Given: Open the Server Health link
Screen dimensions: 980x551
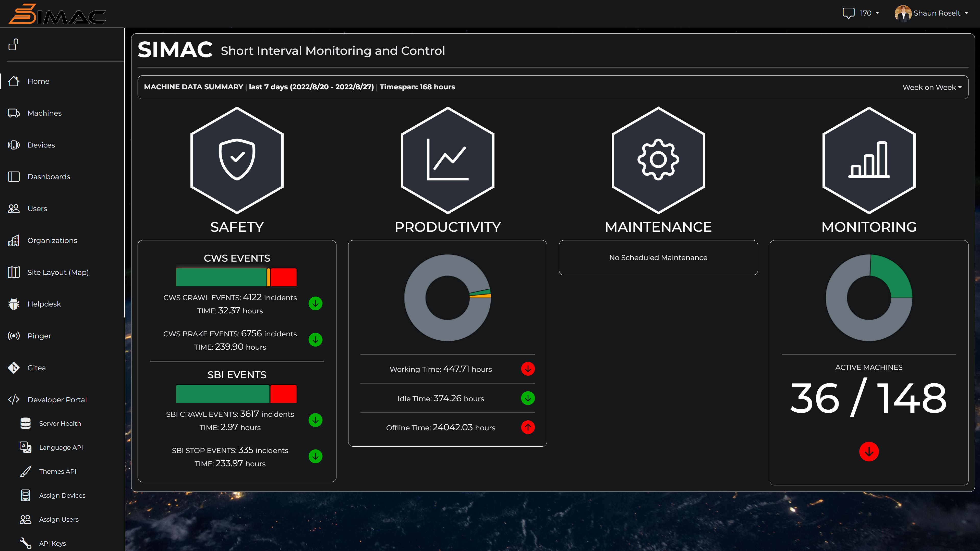Looking at the screenshot, I should [x=60, y=423].
